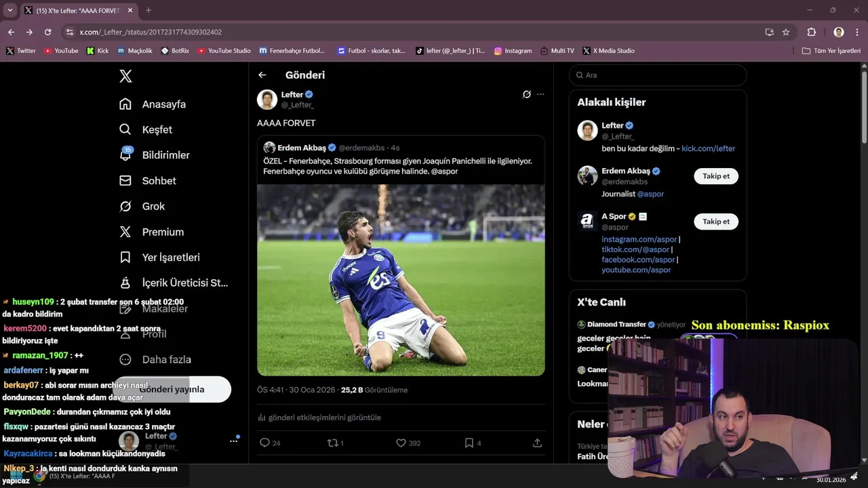Click the Ara search field
The image size is (868, 488).
pos(658,75)
